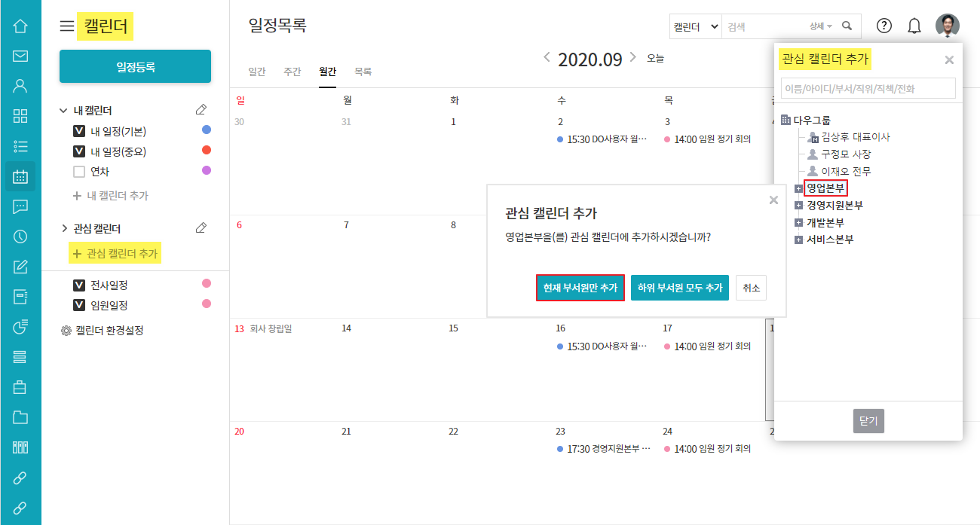Image resolution: width=980 pixels, height=525 pixels.
Task: Switch to the 주간 view tab
Action: (292, 72)
